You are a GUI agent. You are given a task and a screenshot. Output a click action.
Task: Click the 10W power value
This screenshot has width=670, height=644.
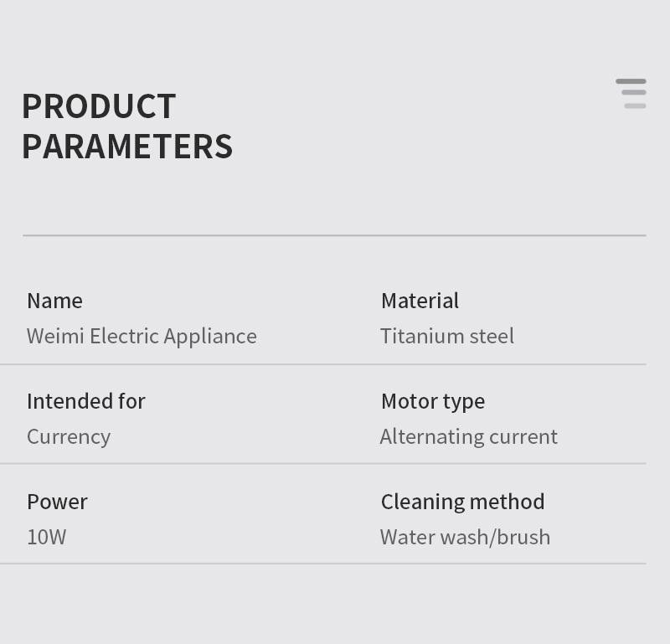[x=47, y=537]
